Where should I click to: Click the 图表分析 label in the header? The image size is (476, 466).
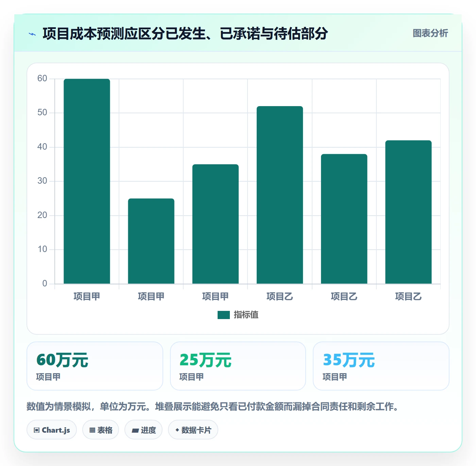click(x=430, y=33)
